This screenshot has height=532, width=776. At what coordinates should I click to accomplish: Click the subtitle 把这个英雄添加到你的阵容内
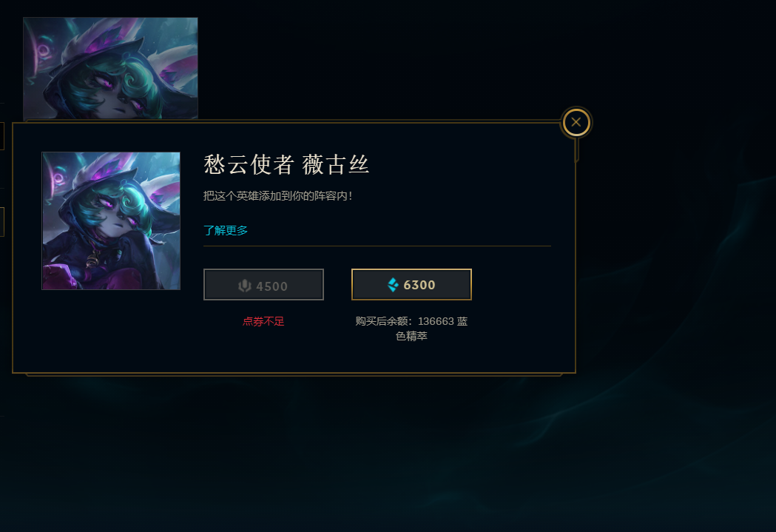click(x=277, y=196)
